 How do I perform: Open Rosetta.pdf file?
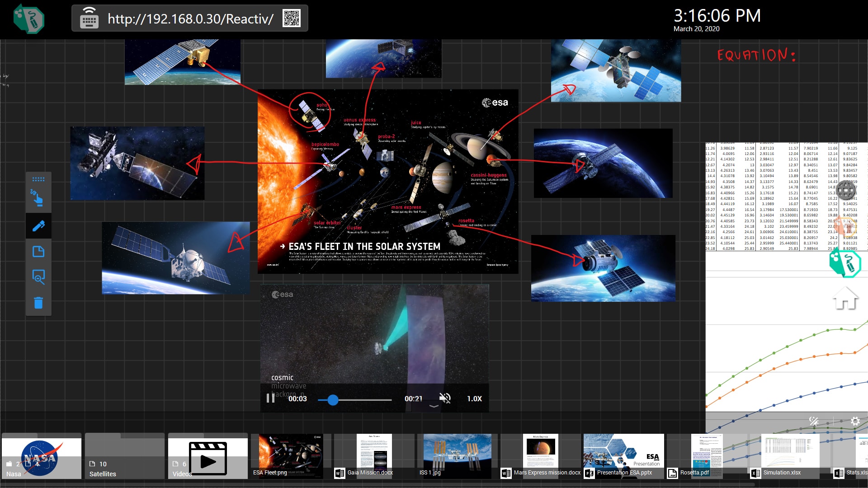point(707,456)
